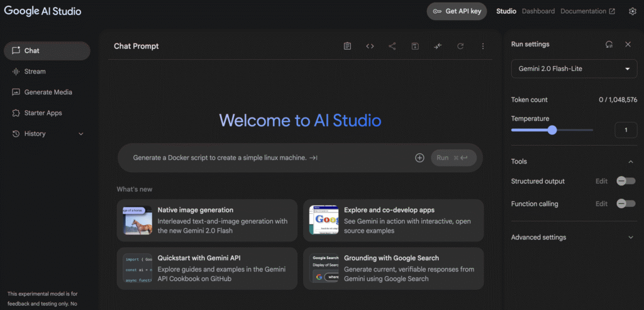Click the Temperature value input box
Image resolution: width=644 pixels, height=310 pixels.
(x=626, y=130)
